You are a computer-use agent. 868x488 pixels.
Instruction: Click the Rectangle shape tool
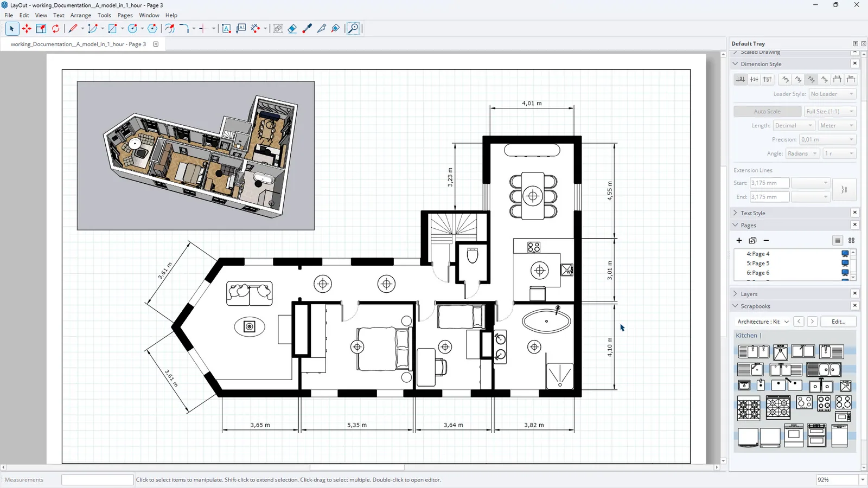(112, 29)
